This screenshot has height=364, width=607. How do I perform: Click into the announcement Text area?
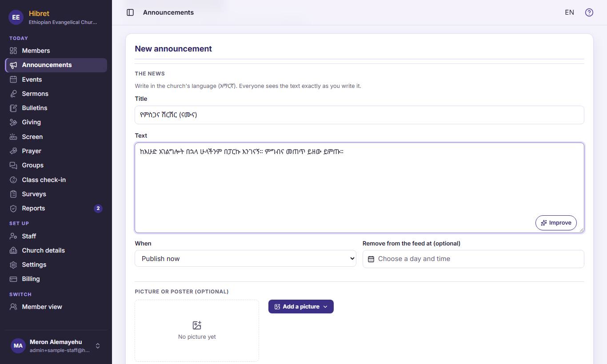tap(359, 187)
